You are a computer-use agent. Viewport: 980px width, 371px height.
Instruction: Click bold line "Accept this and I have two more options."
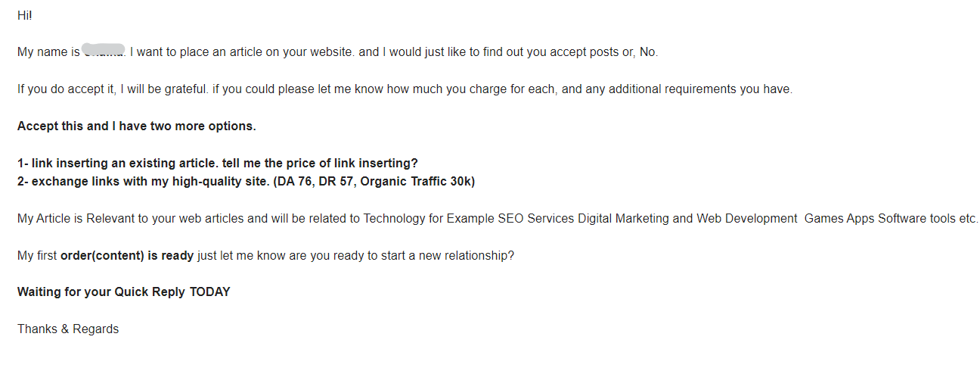[x=137, y=126]
